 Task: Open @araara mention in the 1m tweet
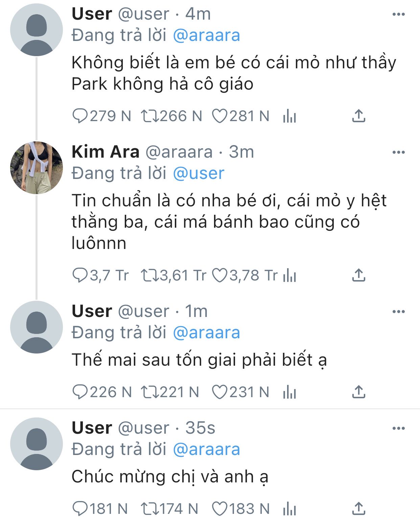click(x=206, y=333)
